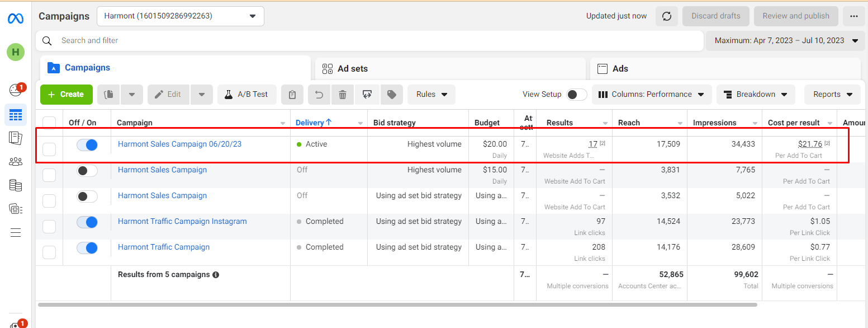Click the refresh icon beside Updated just now
Image resolution: width=868 pixels, height=328 pixels.
[x=667, y=16]
